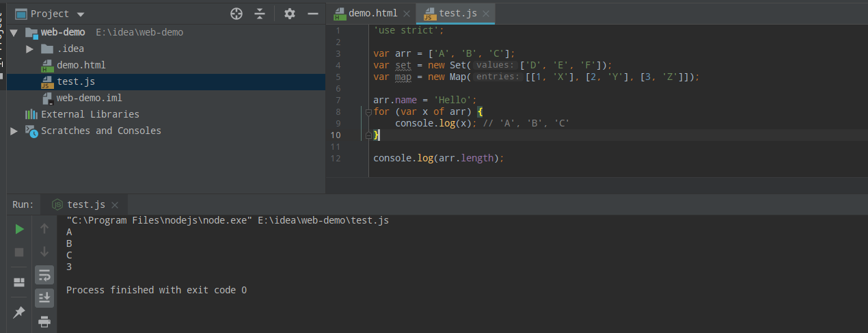This screenshot has width=868, height=333.
Task: Click the fold end marker on line 10
Action: 368,135
